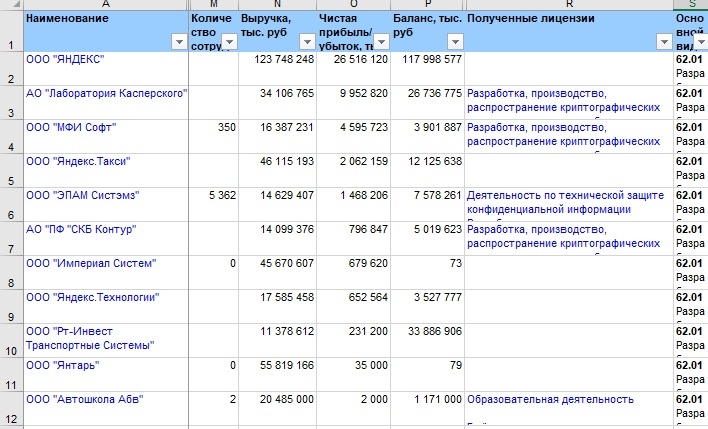708x429 pixels.
Task: Click cell ООО "Автошкола Абв"
Action: (106, 409)
